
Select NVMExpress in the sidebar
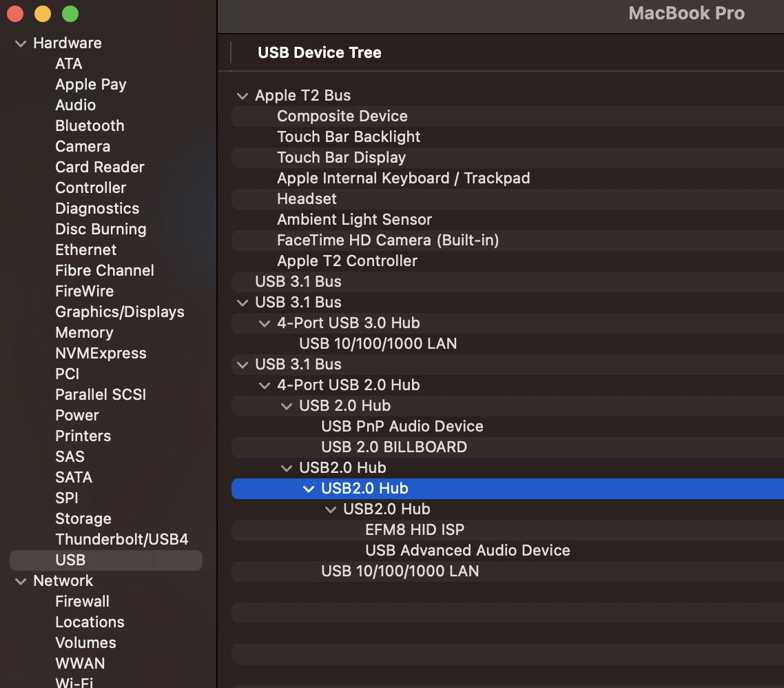[101, 353]
